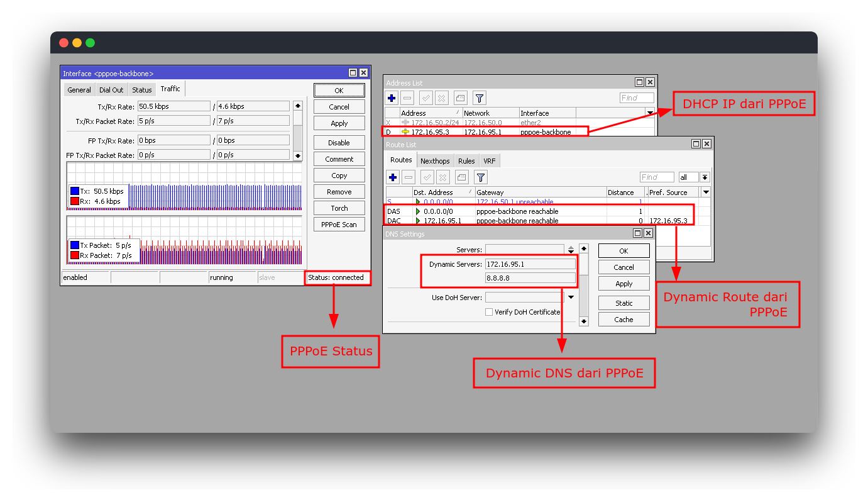Click the down stepper arrow beside Servers field
The width and height of the screenshot is (868, 502).
tap(571, 252)
